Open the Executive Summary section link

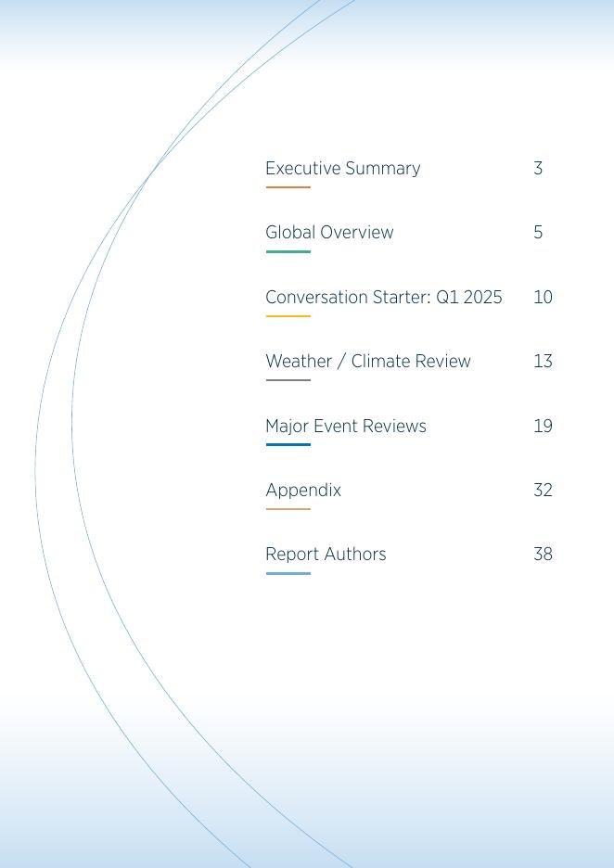tap(342, 169)
